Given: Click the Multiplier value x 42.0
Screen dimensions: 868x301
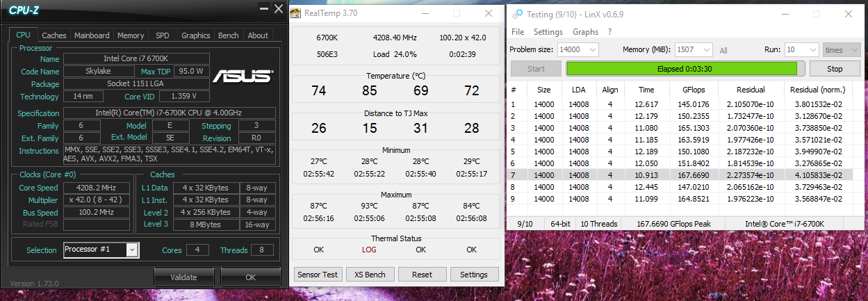Looking at the screenshot, I should (96, 200).
